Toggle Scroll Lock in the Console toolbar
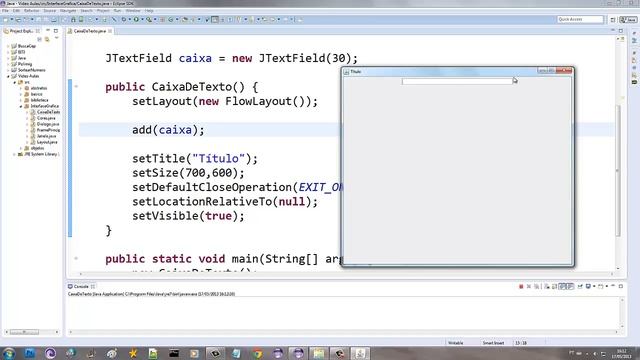This screenshot has height=360, width=640. click(x=554, y=287)
